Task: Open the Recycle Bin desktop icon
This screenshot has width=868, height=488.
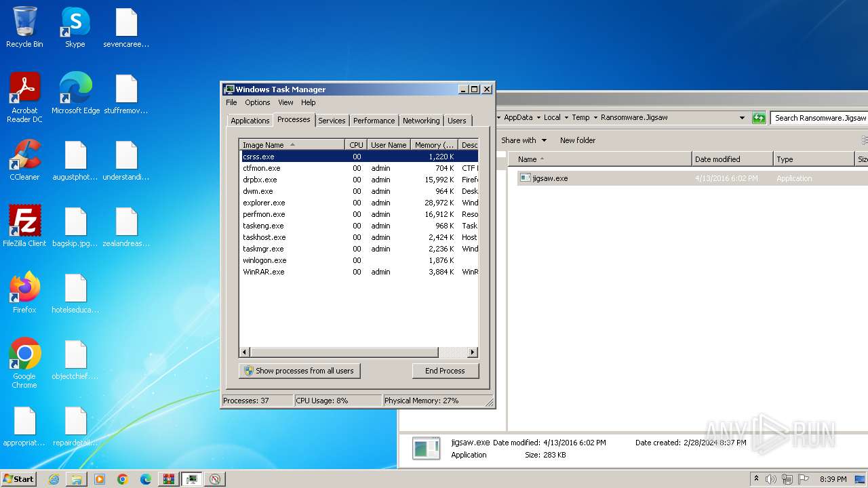Action: tap(24, 27)
